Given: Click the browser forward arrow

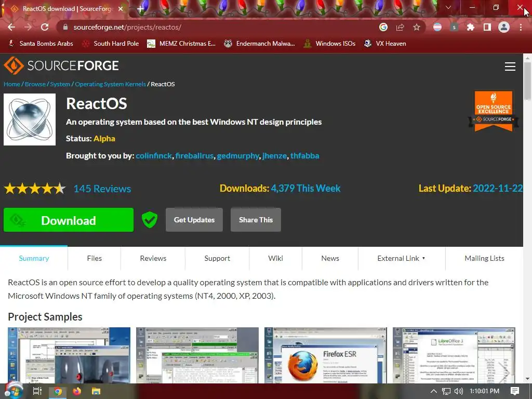Looking at the screenshot, I should click(x=28, y=27).
